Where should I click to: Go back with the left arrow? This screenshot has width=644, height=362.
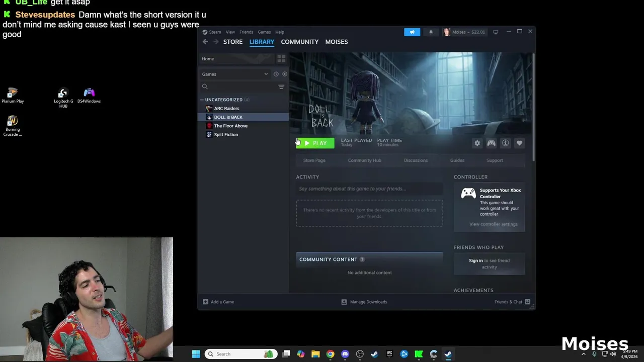205,42
